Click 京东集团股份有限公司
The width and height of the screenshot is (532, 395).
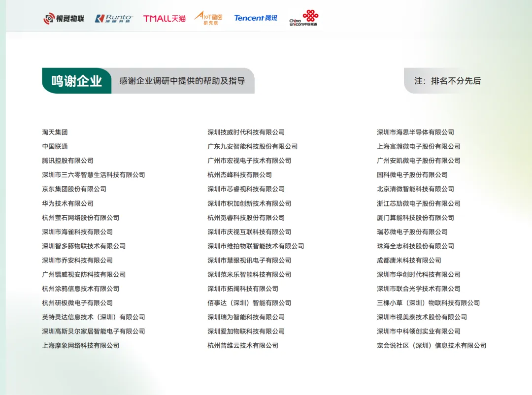74,189
